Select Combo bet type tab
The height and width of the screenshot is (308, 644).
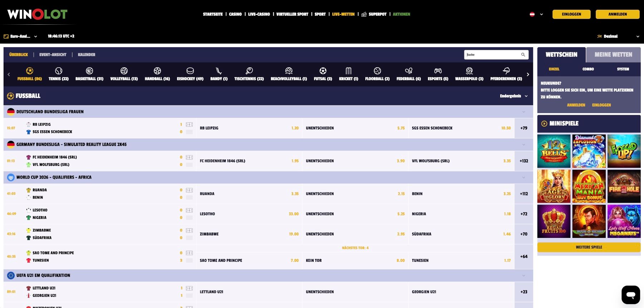(588, 69)
